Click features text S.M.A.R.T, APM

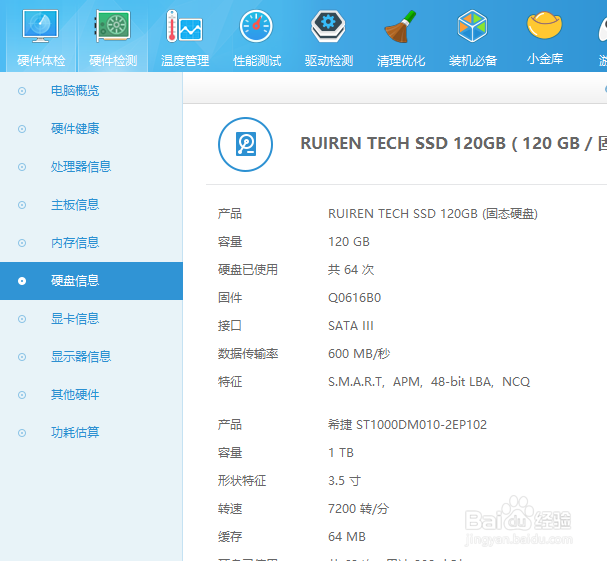[375, 382]
